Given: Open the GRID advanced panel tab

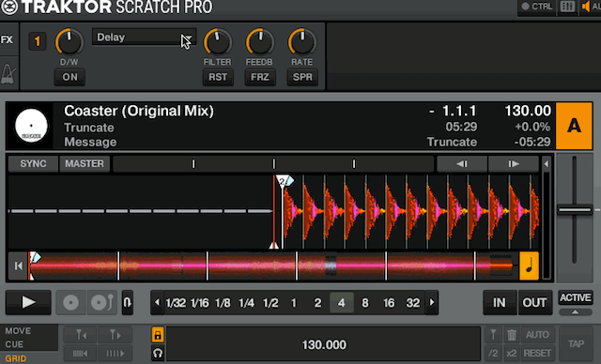Looking at the screenshot, I should point(16,358).
